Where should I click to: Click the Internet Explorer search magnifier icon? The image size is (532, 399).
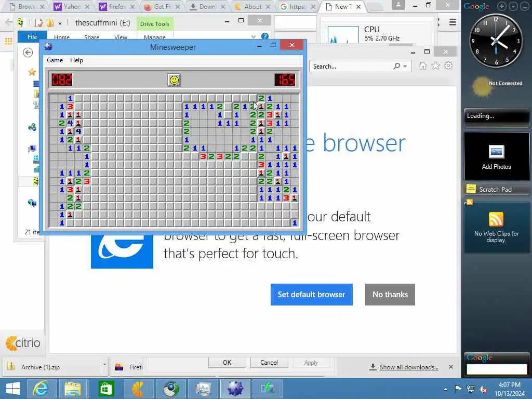[x=396, y=66]
